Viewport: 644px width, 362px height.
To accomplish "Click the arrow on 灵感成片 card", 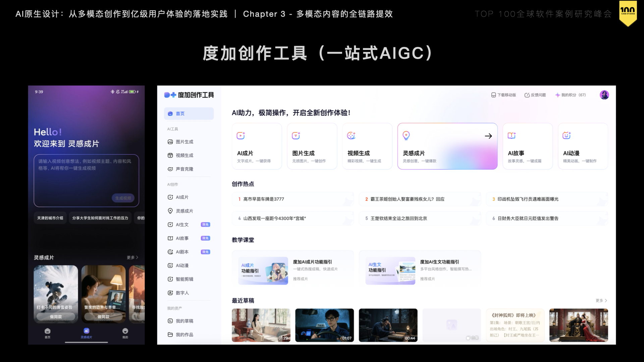I will (488, 136).
